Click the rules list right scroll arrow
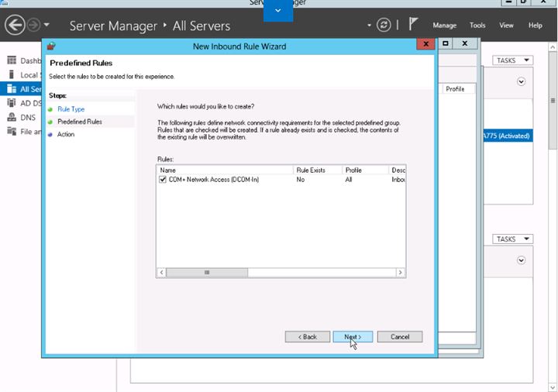Screen dimensions: 558x392 (x=401, y=273)
